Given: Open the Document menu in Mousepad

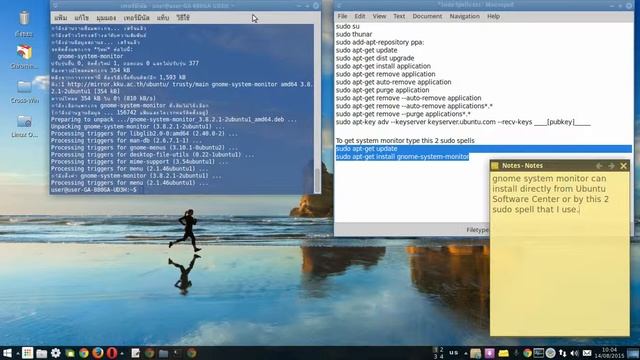Looking at the screenshot, I should coord(427,16).
